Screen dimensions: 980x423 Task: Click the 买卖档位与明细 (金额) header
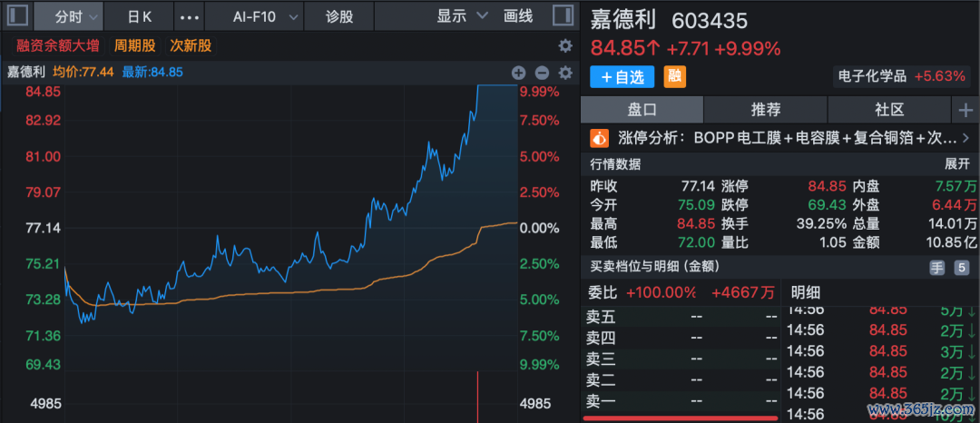pyautogui.click(x=655, y=267)
